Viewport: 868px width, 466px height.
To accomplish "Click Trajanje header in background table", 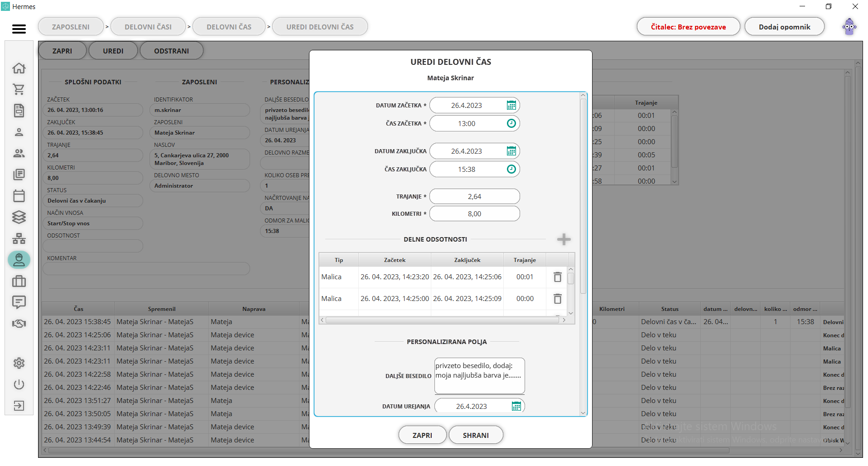I will click(x=646, y=102).
